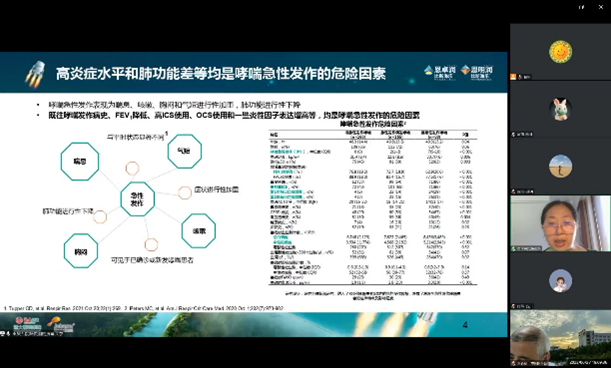Click muted microphone icon on beach avatar tile
The image size is (611, 368).
coord(514,191)
